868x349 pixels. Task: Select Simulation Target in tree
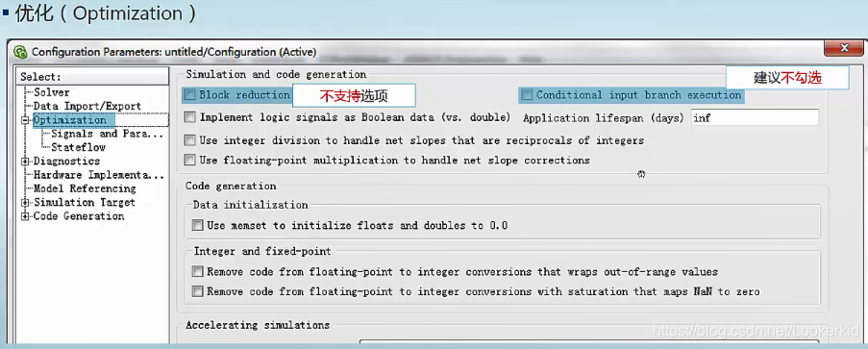[85, 202]
